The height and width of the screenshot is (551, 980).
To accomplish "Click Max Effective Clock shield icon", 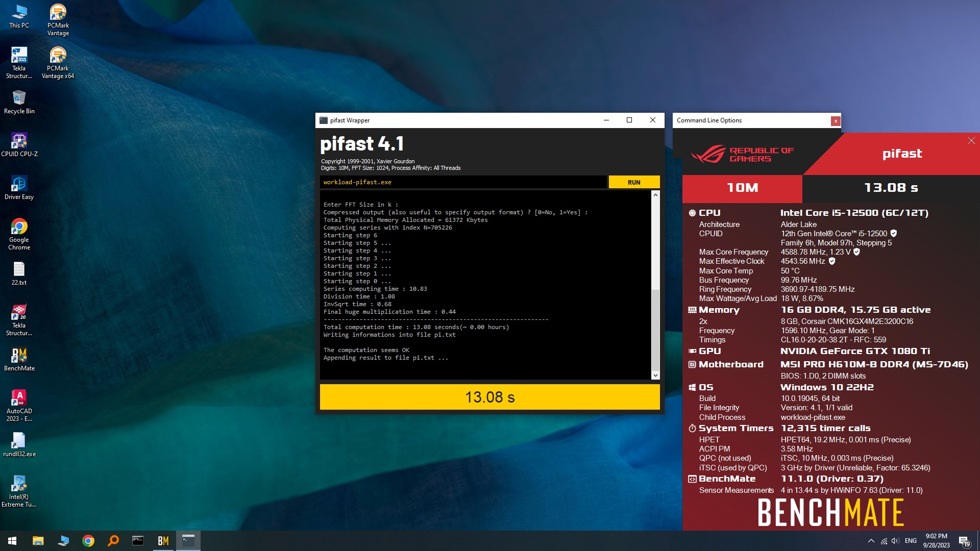I will [831, 261].
